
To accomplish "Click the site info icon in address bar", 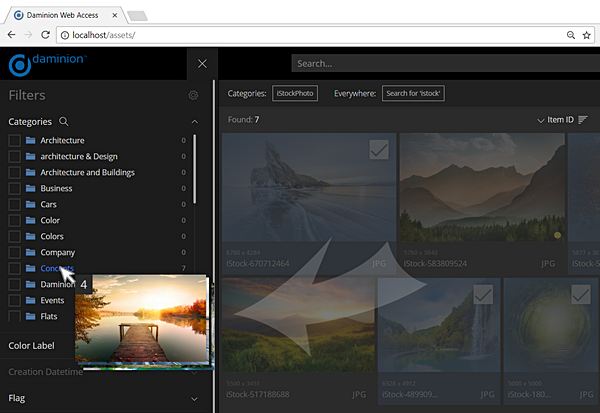I will (x=65, y=35).
